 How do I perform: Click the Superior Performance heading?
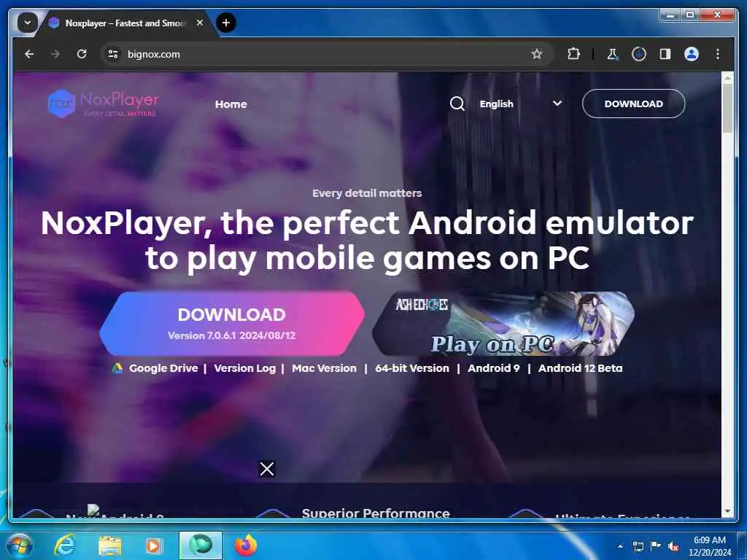tap(376, 513)
